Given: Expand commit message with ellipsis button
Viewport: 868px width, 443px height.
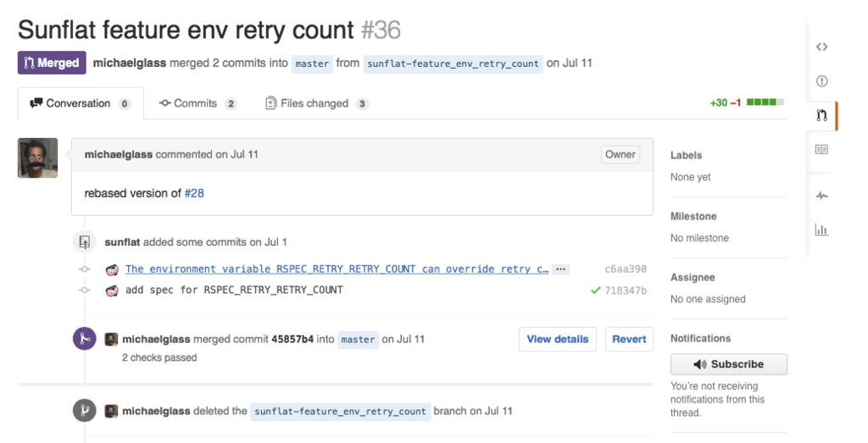Looking at the screenshot, I should pos(561,269).
